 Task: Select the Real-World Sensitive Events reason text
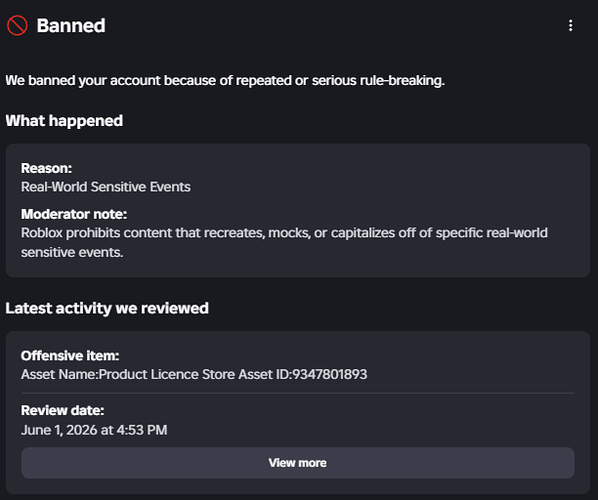pos(106,187)
